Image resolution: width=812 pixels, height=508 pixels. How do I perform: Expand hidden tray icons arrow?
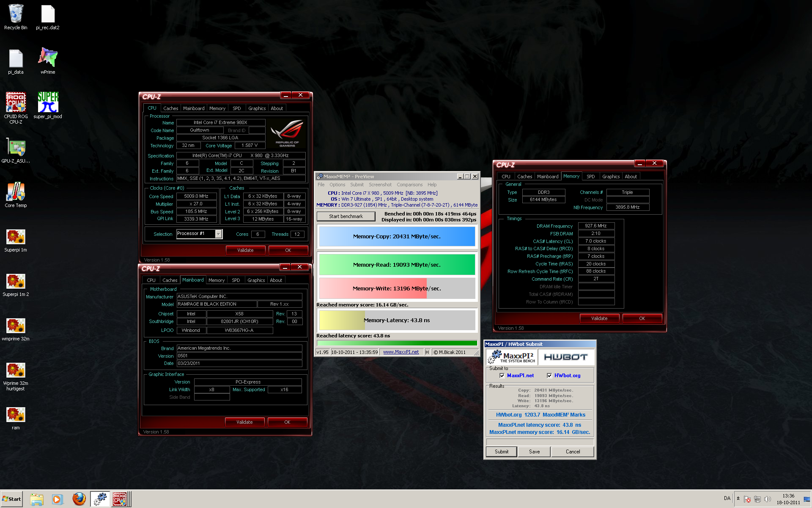(738, 499)
